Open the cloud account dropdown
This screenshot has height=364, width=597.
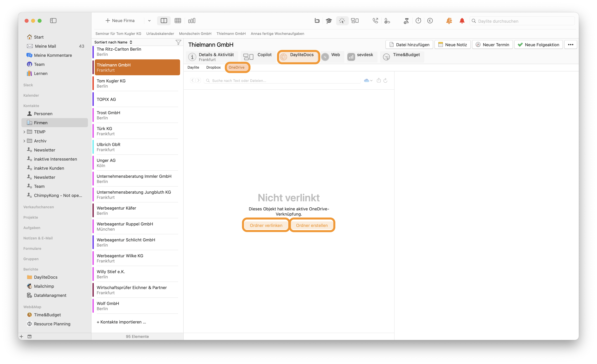click(368, 80)
